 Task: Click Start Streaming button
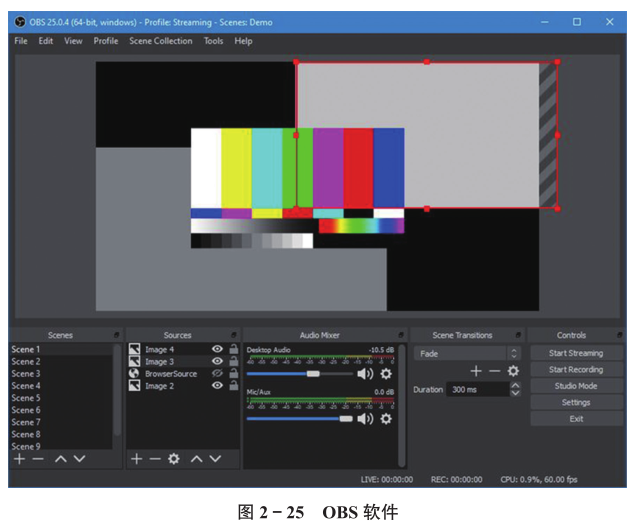point(576,353)
